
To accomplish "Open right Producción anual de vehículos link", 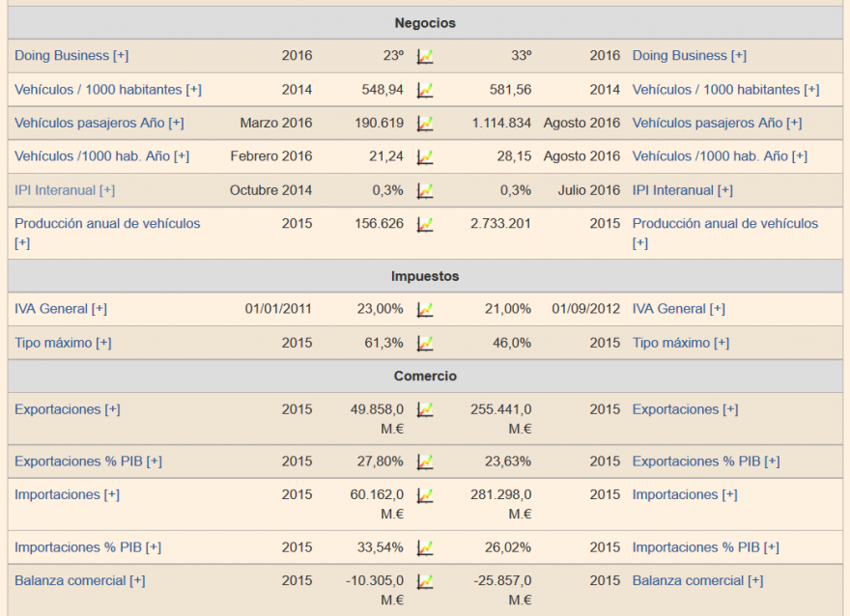I will (725, 233).
